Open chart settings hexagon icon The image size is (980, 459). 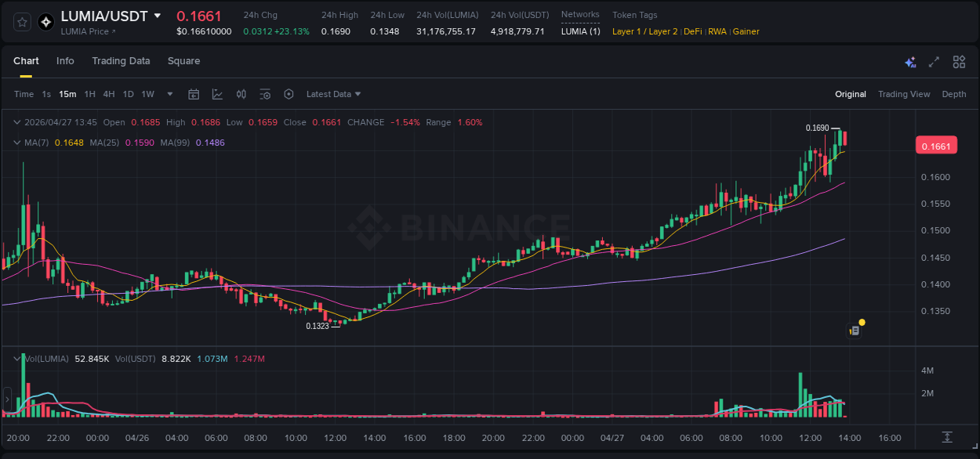pyautogui.click(x=289, y=94)
